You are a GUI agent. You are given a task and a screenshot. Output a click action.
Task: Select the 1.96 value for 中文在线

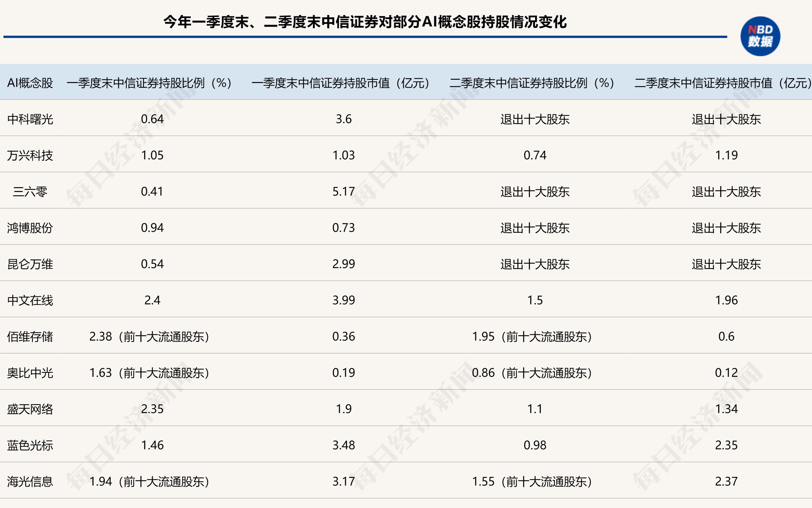726,300
